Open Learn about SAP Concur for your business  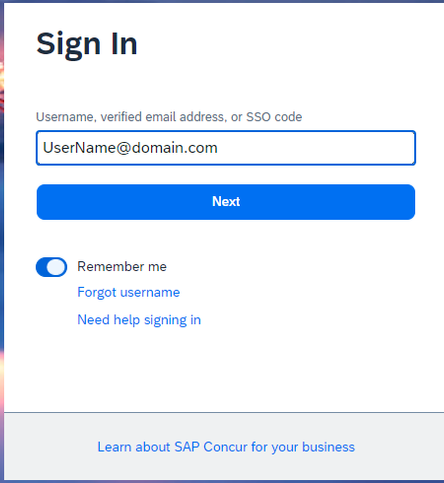coord(226,447)
